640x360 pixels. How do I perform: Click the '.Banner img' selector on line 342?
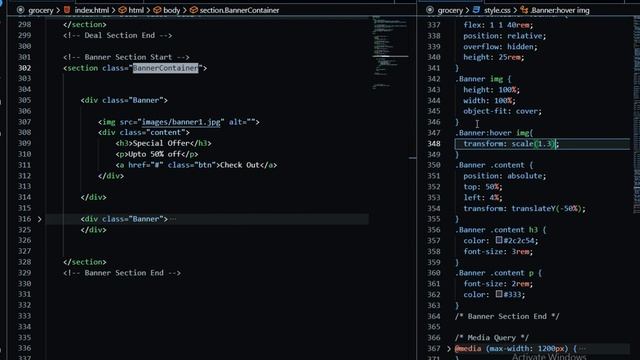(479, 79)
